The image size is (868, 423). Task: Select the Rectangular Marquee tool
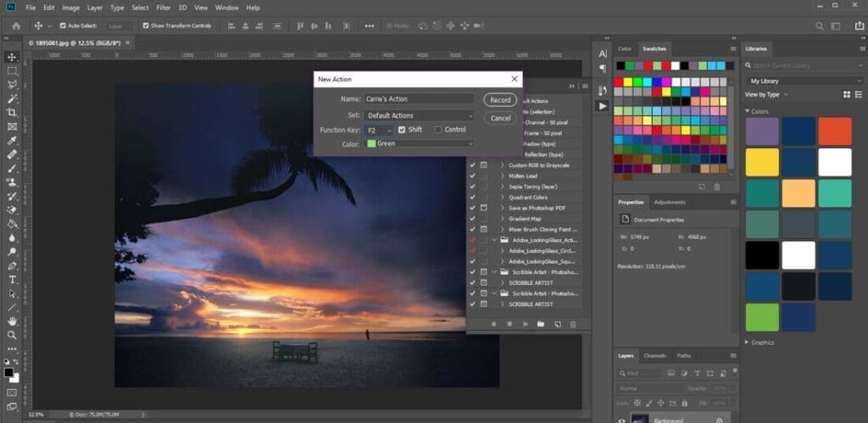point(12,71)
